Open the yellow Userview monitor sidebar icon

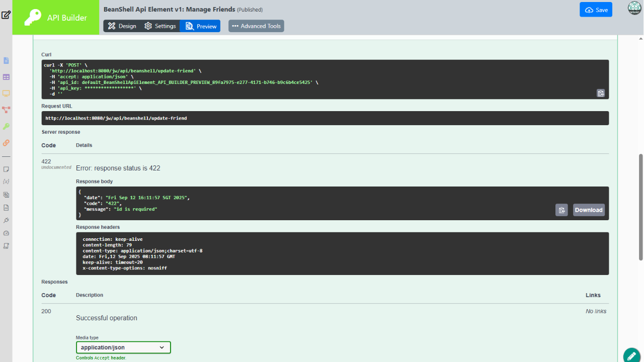7,94
